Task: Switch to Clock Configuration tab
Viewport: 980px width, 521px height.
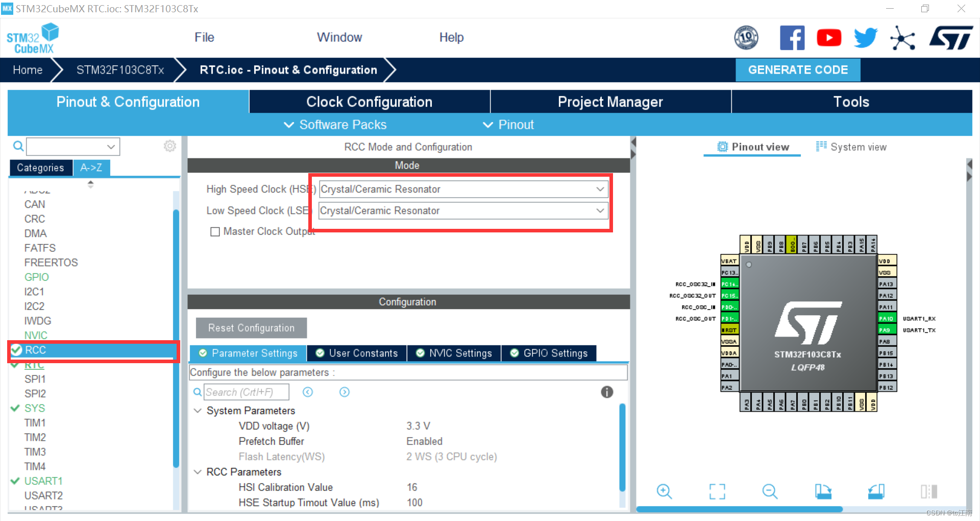Action: 370,102
